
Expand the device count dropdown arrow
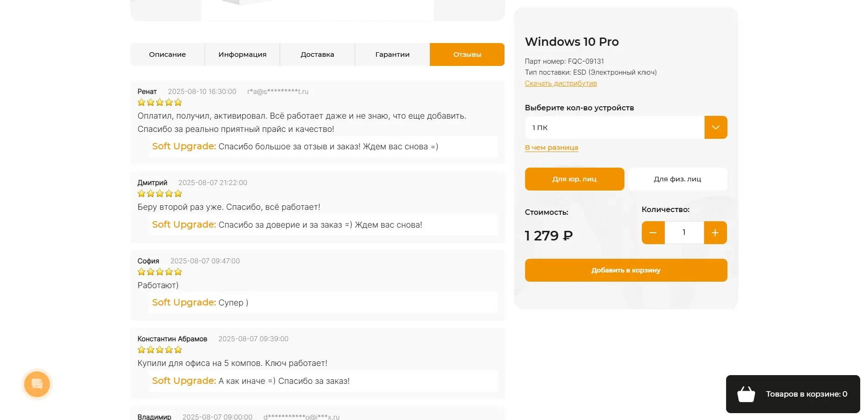pos(716,127)
